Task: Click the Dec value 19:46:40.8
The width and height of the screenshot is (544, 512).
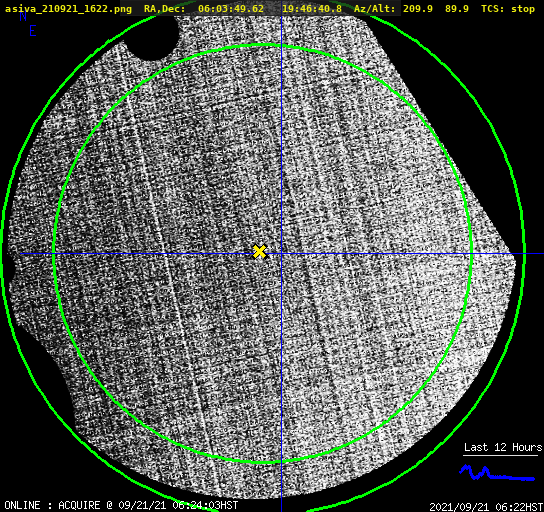Action: [x=312, y=9]
